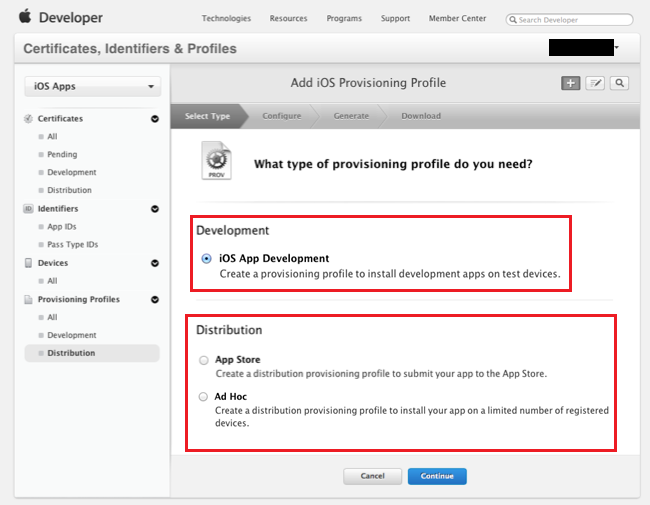Image resolution: width=650 pixels, height=505 pixels.
Task: Open the Support menu
Action: [x=395, y=18]
